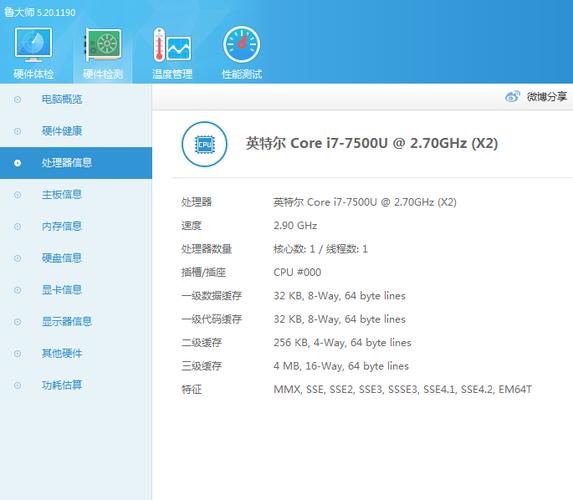
Task: Open the 硬件体检 monitor icon
Action: [33, 44]
